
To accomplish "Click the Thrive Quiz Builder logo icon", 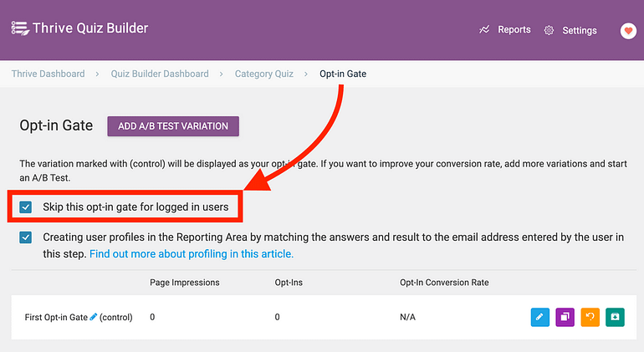I will pyautogui.click(x=20, y=28).
